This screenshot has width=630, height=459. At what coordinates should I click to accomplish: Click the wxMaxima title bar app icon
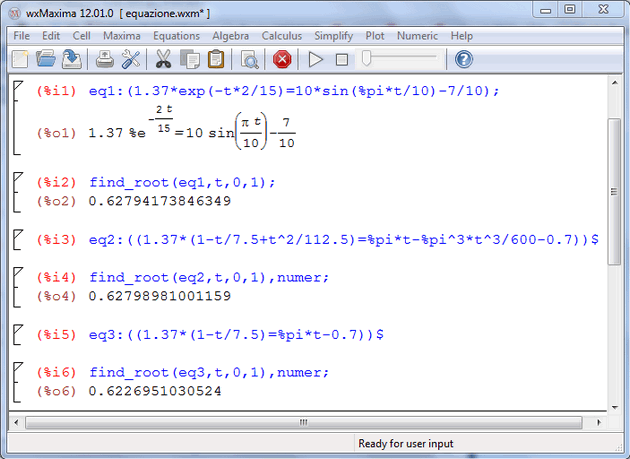point(14,13)
